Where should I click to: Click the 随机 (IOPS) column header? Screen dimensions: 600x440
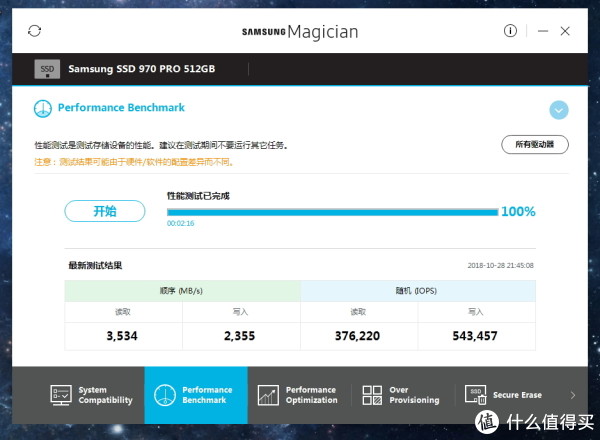[416, 291]
